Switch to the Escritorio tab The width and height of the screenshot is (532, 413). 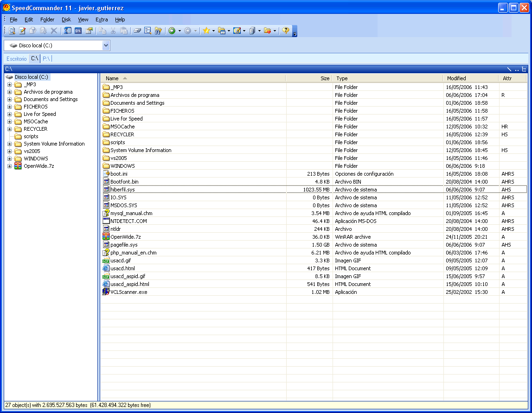pyautogui.click(x=16, y=59)
